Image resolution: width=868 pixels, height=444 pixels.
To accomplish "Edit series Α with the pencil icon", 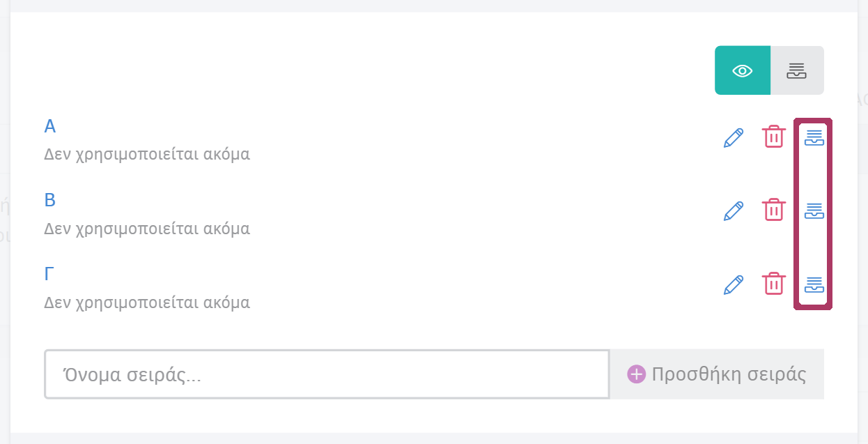I will click(x=734, y=138).
